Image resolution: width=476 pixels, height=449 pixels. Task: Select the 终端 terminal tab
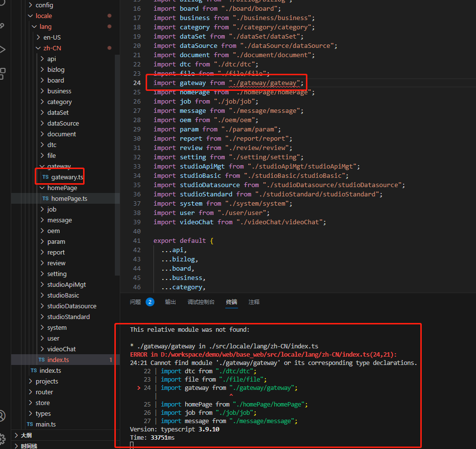coord(232,302)
